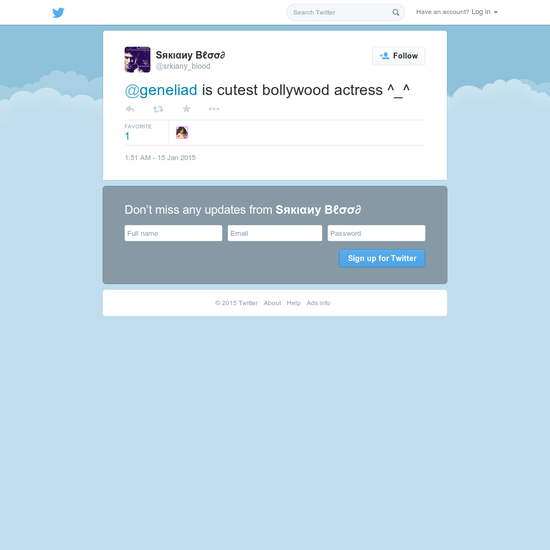
Task: Click the Password field
Action: click(376, 233)
